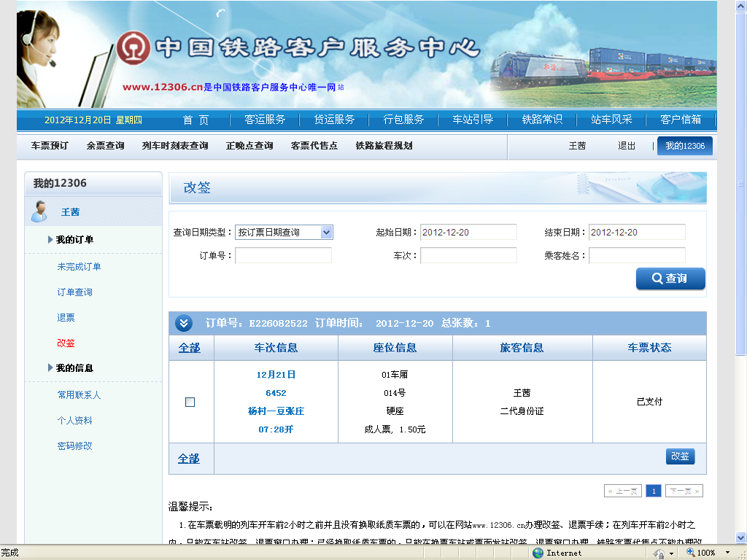
Task: Open the 首页 menu item
Action: (196, 120)
